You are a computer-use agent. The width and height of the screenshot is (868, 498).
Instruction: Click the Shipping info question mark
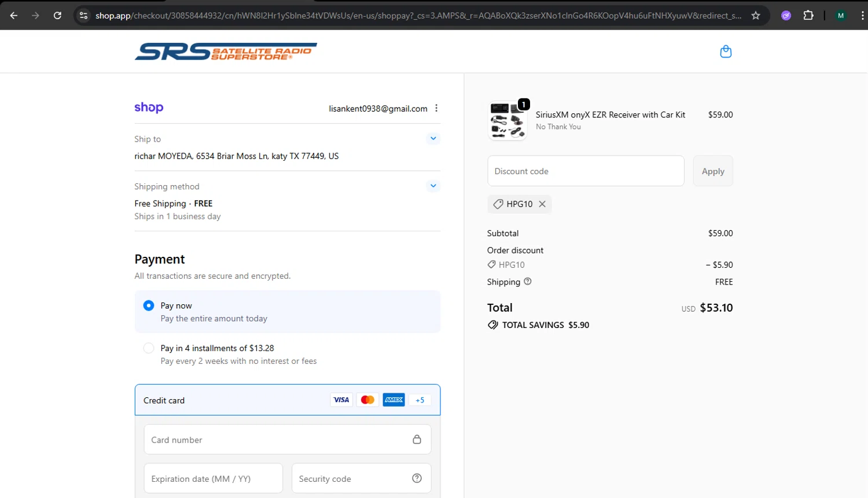point(528,282)
